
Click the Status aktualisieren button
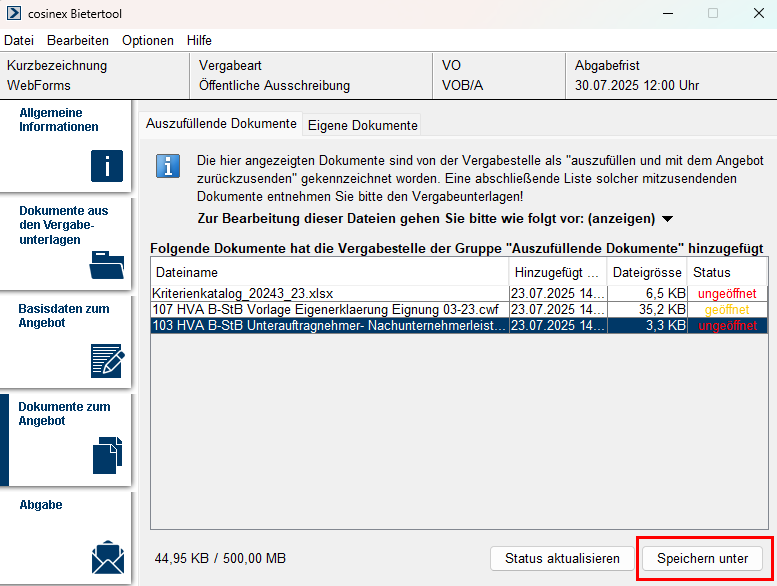click(562, 558)
